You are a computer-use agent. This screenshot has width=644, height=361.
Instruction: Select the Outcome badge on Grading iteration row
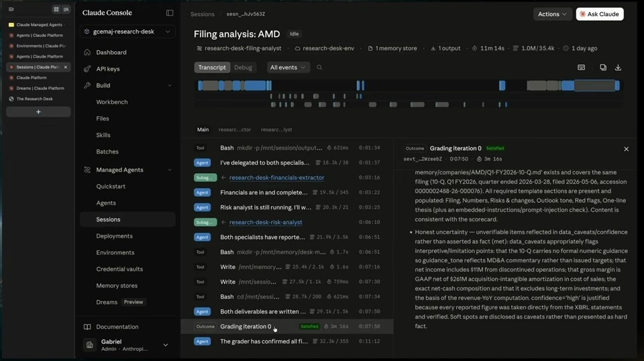click(x=205, y=327)
